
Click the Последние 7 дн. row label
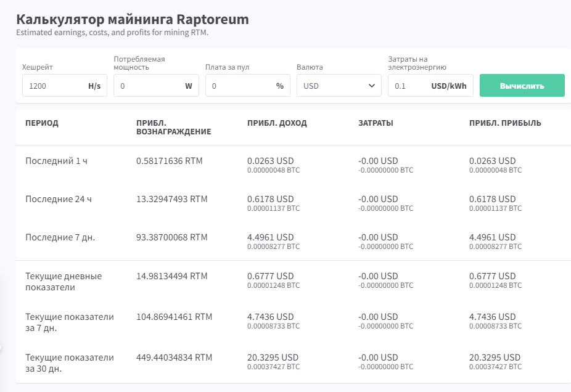point(60,237)
